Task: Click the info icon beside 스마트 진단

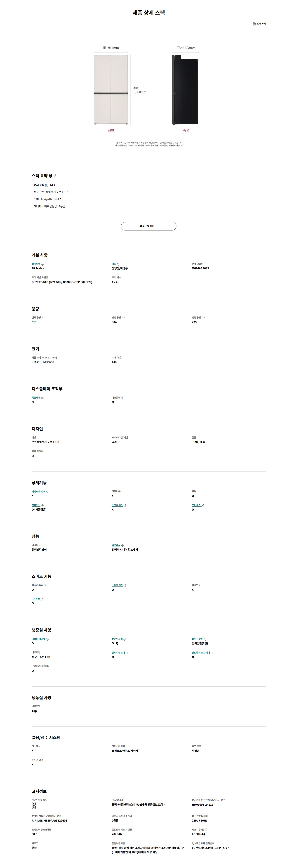Action: [x=125, y=585]
